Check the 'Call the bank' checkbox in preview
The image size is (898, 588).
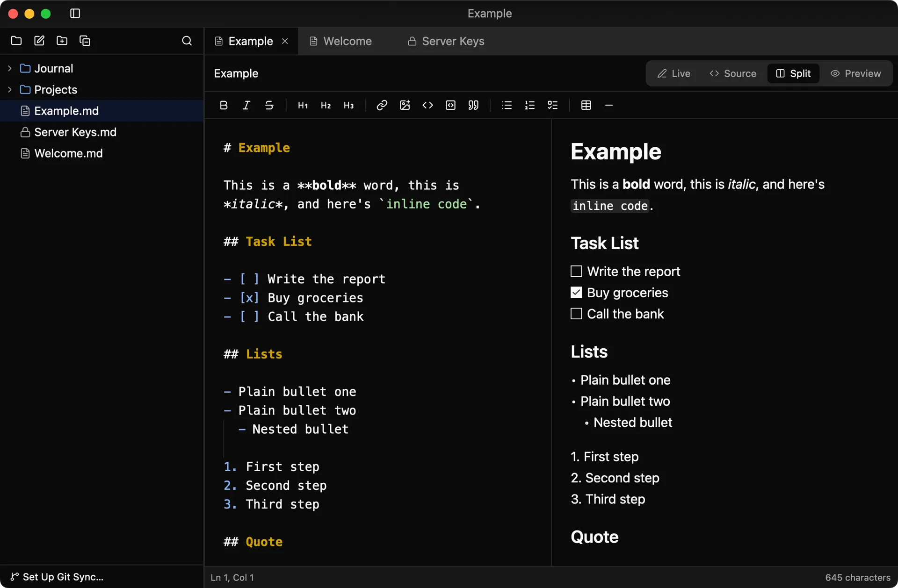pos(576,314)
